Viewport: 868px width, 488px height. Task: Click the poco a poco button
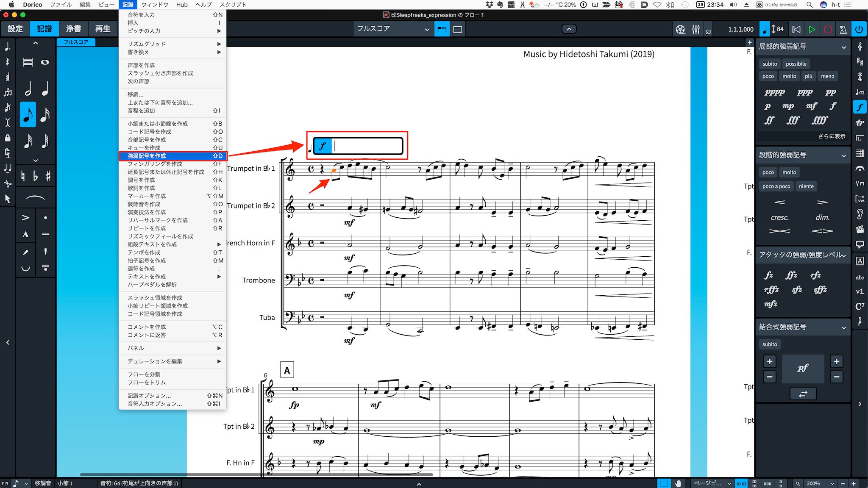pos(776,186)
